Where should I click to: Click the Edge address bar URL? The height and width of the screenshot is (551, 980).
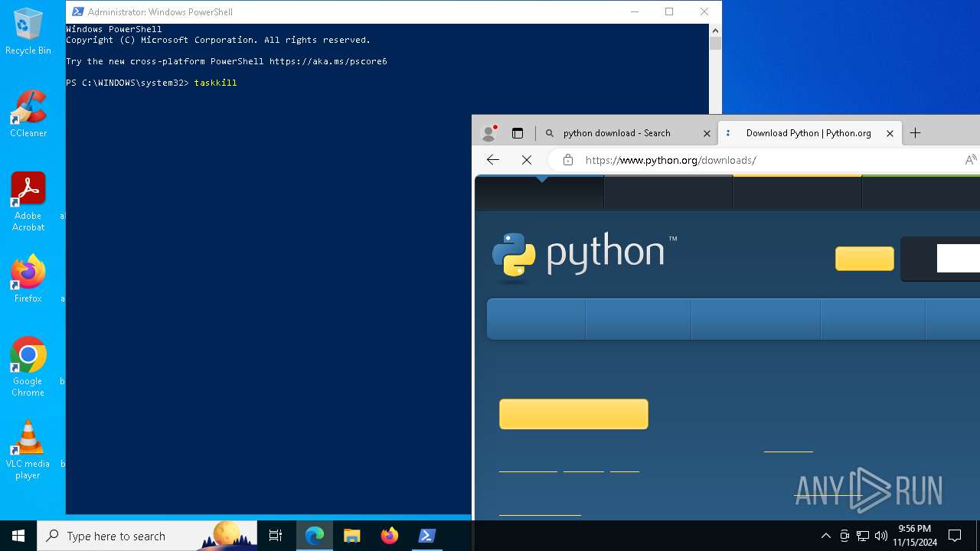(x=671, y=160)
